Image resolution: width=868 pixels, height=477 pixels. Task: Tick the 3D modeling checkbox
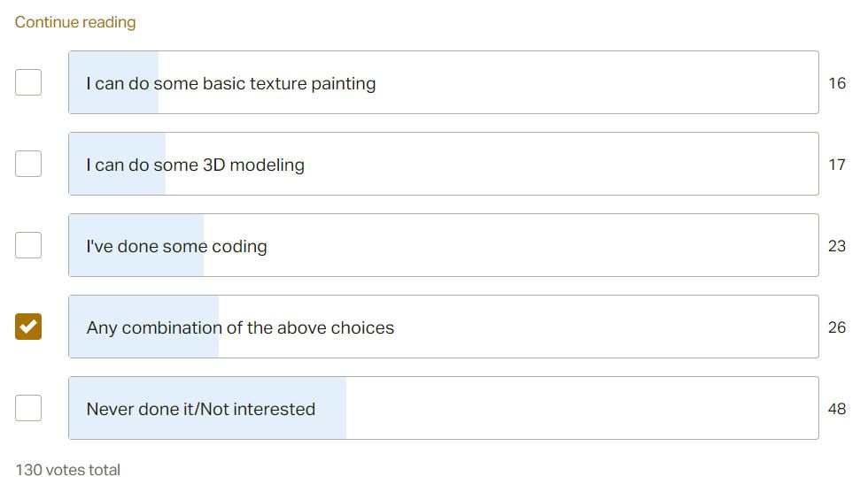(28, 164)
